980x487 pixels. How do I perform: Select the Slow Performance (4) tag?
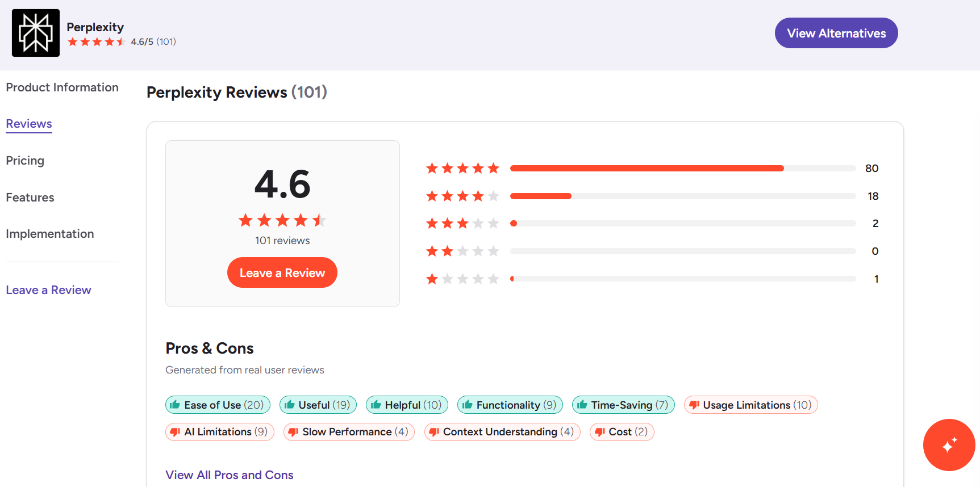pyautogui.click(x=349, y=432)
